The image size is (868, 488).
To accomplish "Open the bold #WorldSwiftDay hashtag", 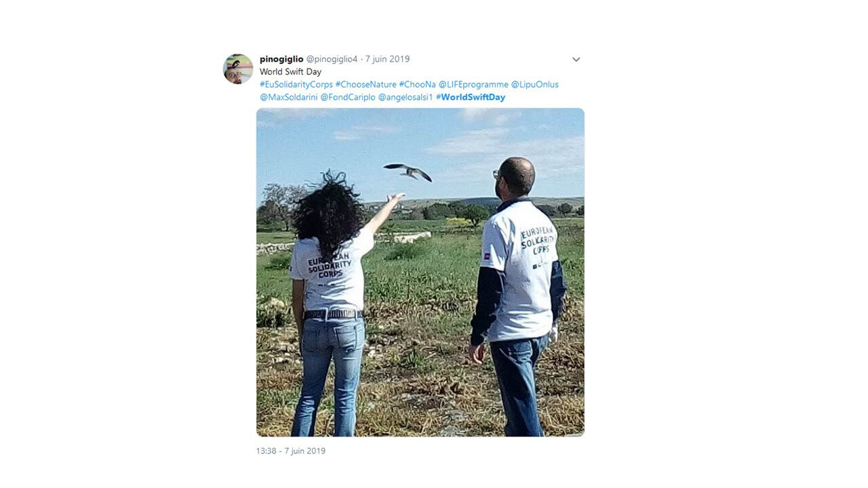I will point(471,98).
